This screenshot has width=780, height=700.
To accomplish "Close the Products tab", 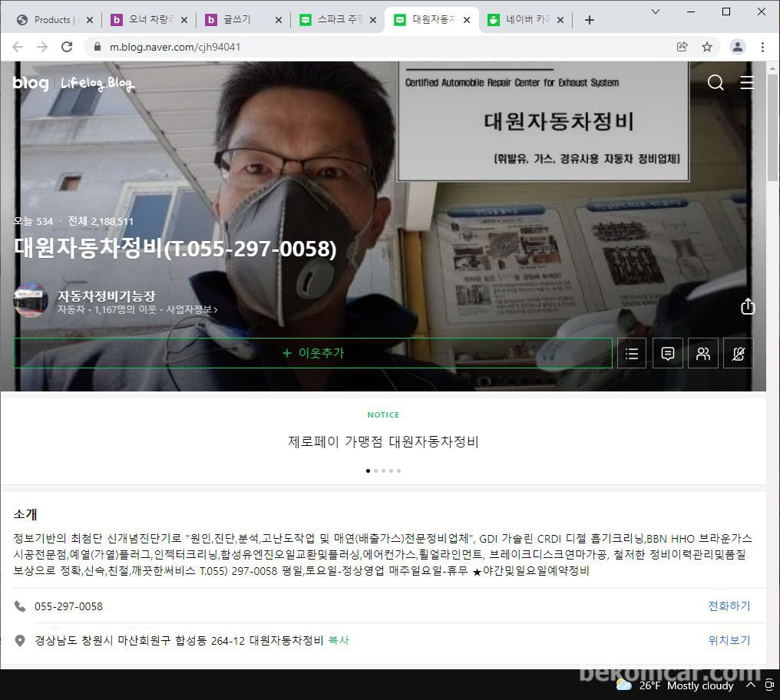I will tap(90, 20).
